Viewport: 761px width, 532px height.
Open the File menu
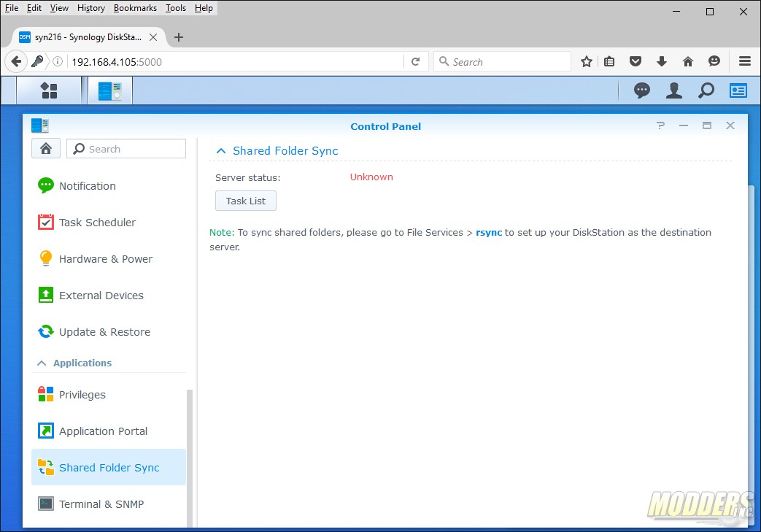coord(12,8)
